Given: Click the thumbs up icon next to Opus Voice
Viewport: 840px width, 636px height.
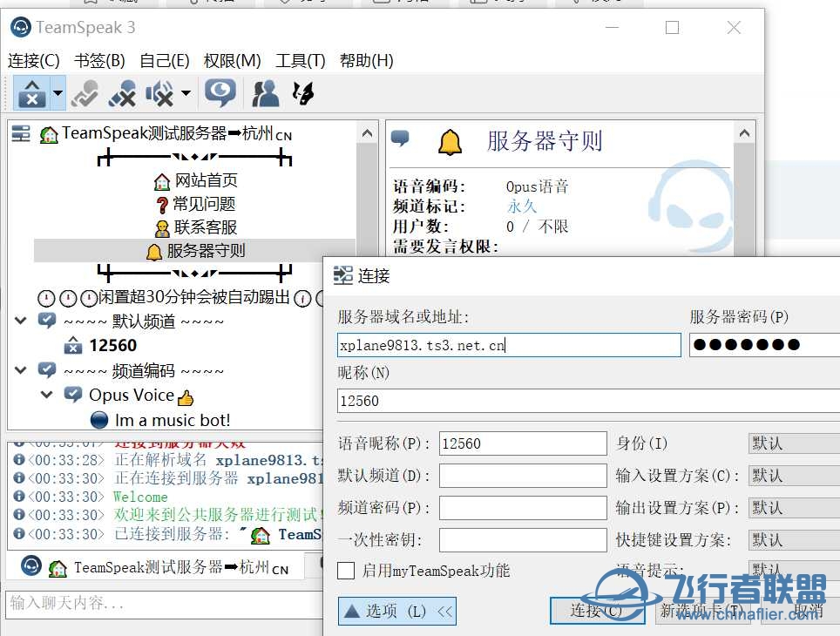Looking at the screenshot, I should (x=186, y=396).
